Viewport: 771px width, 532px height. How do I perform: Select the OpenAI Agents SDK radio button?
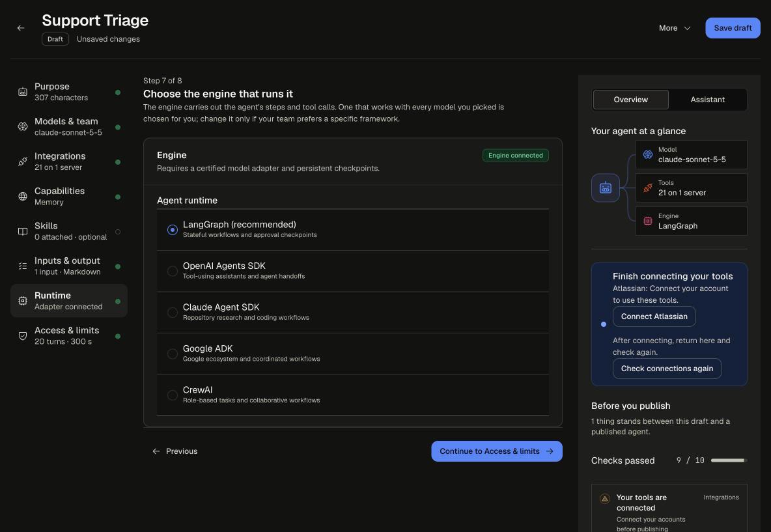tap(172, 271)
